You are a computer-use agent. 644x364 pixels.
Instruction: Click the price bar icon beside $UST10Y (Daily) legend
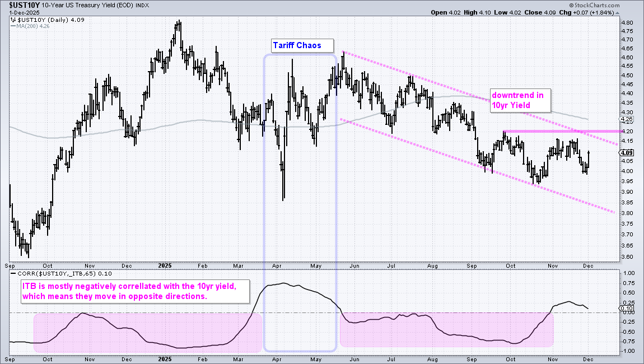click(x=13, y=20)
